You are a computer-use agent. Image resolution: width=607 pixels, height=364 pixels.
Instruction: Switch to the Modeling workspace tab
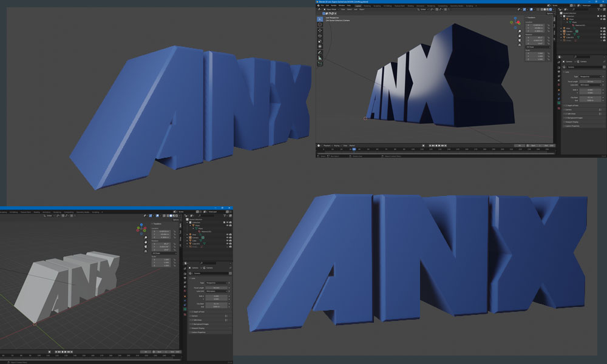tap(367, 5)
